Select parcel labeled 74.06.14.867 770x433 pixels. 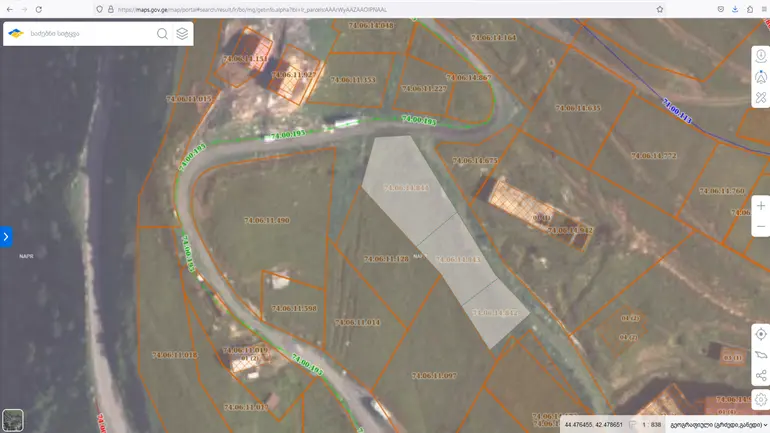pyautogui.click(x=468, y=78)
